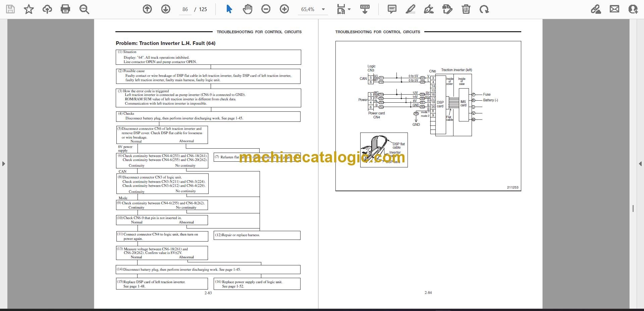Click the heading 'Problem: Traction Inverter L.H. Fault (64)'

166,43
